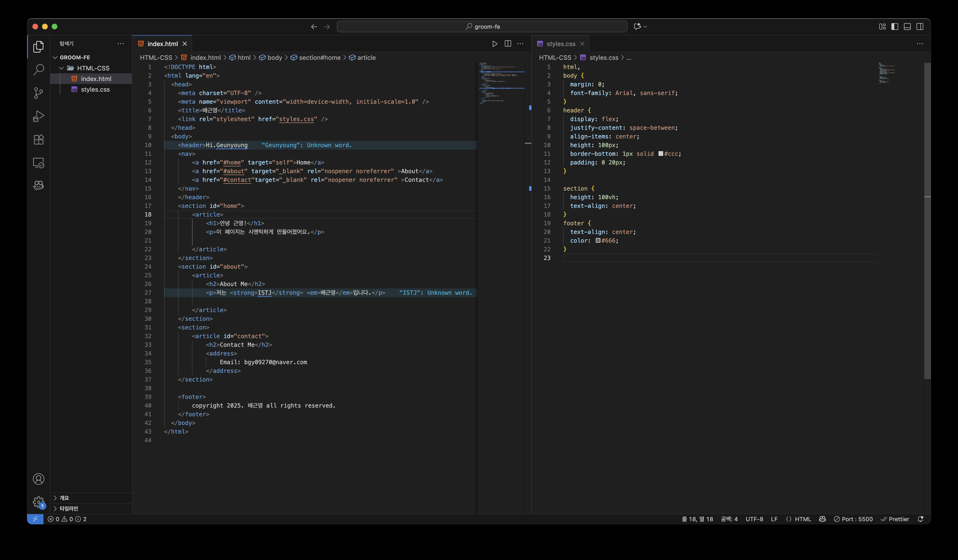Toggle the bottom panel visibility

907,27
